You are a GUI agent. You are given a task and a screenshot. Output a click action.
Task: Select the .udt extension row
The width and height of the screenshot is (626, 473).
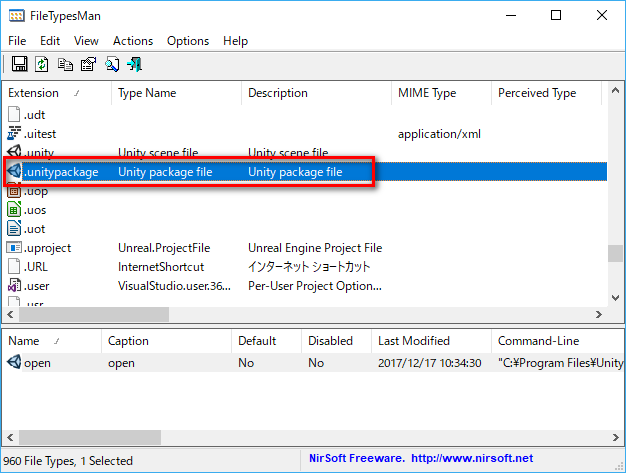(x=305, y=115)
